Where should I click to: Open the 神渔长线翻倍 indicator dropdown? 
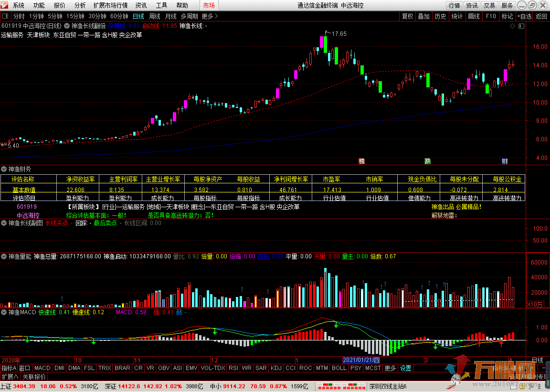[67, 26]
